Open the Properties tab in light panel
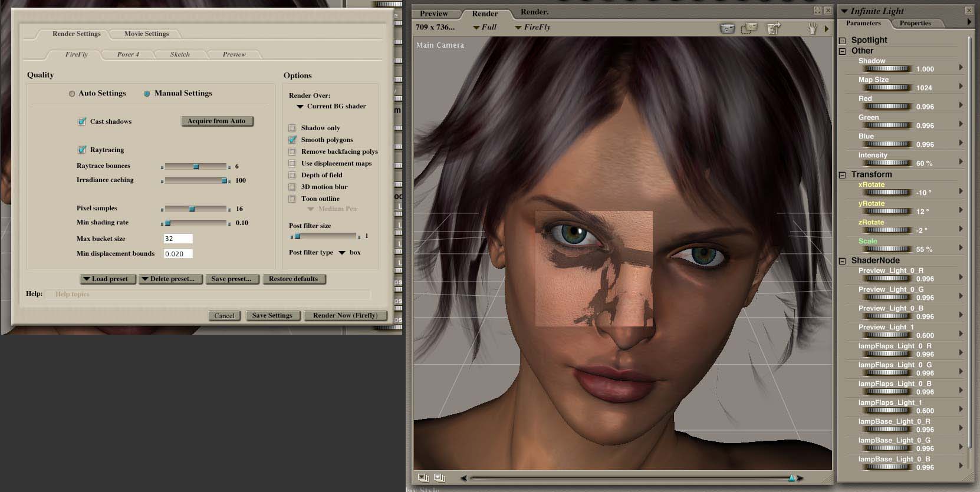The image size is (980, 492). (915, 24)
